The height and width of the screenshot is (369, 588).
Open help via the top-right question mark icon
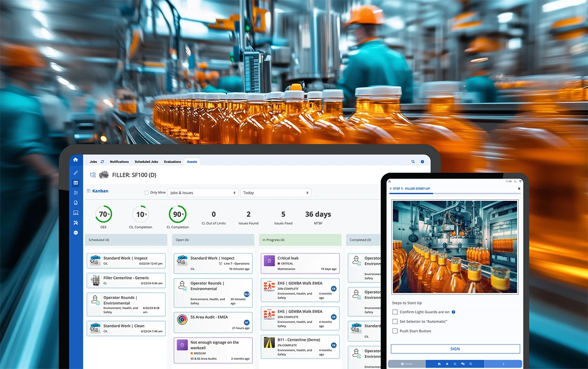422,161
